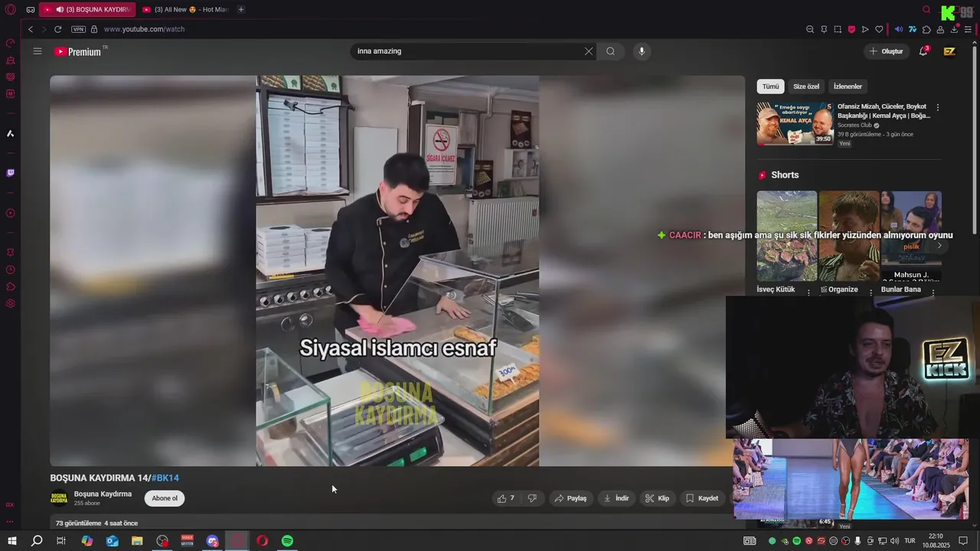Take a snapshot with the capture icon

coord(838,29)
